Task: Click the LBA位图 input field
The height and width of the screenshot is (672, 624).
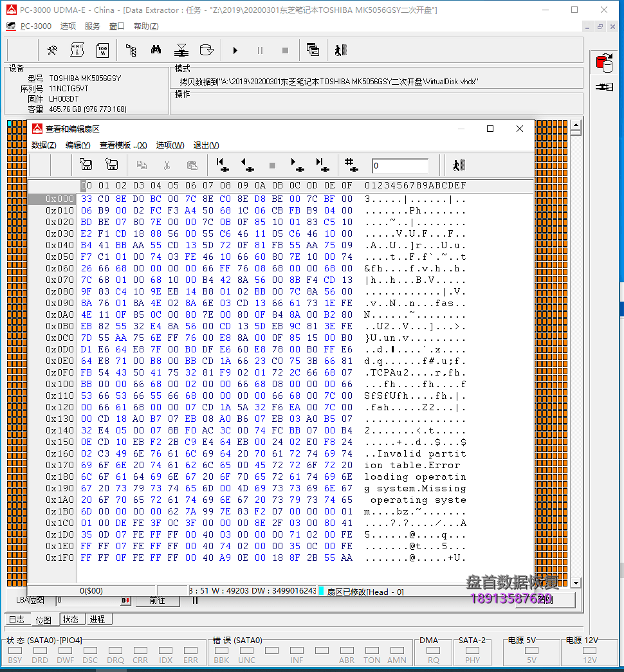Action: 89,601
